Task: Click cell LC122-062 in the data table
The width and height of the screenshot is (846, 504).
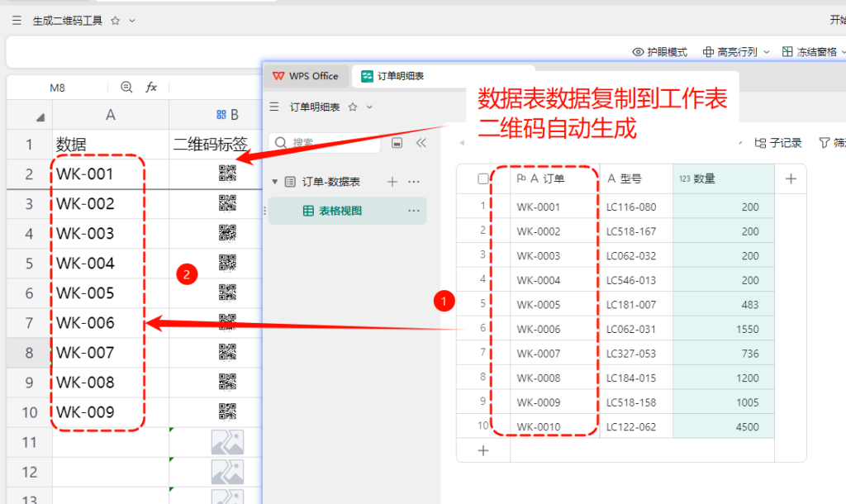Action: [636, 427]
